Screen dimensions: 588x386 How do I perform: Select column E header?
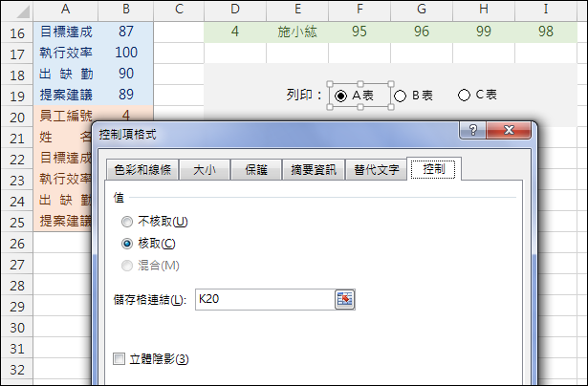297,10
